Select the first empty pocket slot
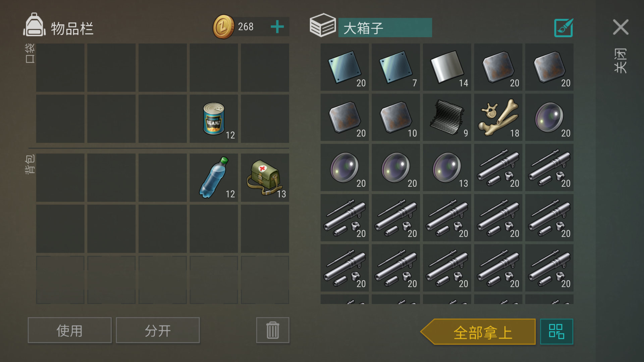644x362 pixels. point(60,67)
